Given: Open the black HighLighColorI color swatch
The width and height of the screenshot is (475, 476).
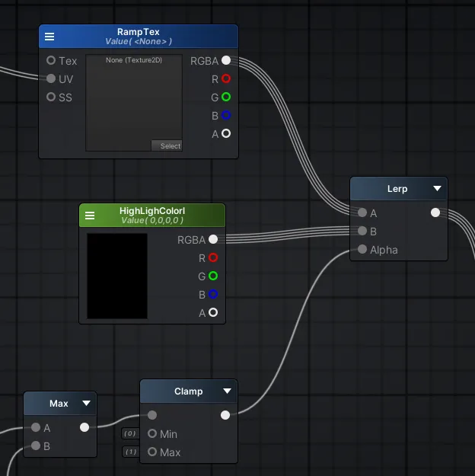Looking at the screenshot, I should click(x=117, y=276).
